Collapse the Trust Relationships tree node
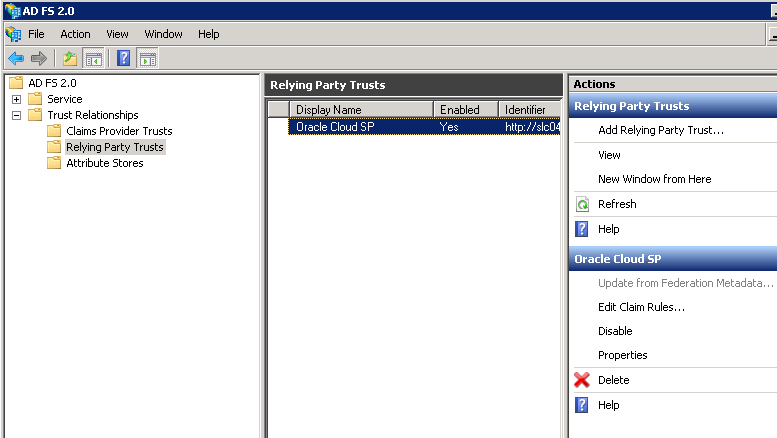 tap(16, 115)
